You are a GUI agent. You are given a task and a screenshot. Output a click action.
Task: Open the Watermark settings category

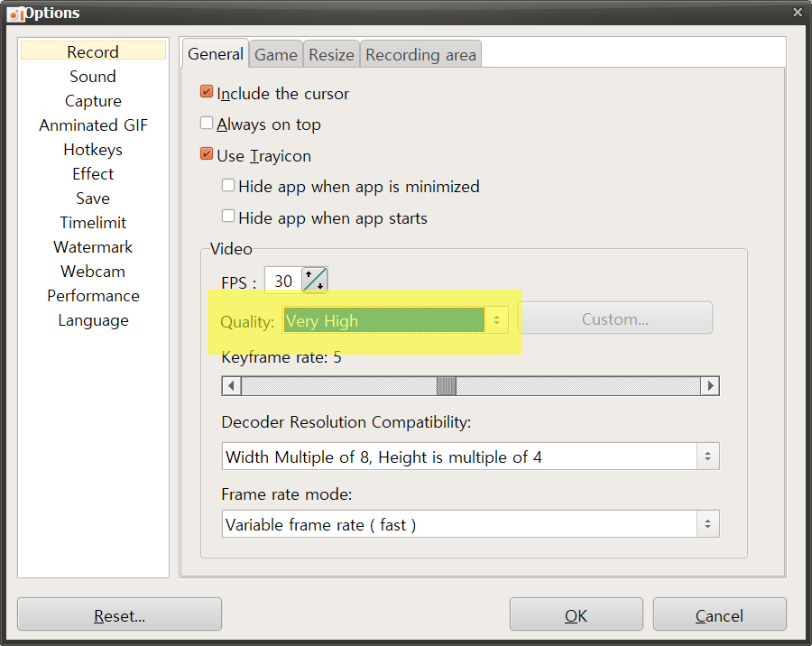(93, 246)
